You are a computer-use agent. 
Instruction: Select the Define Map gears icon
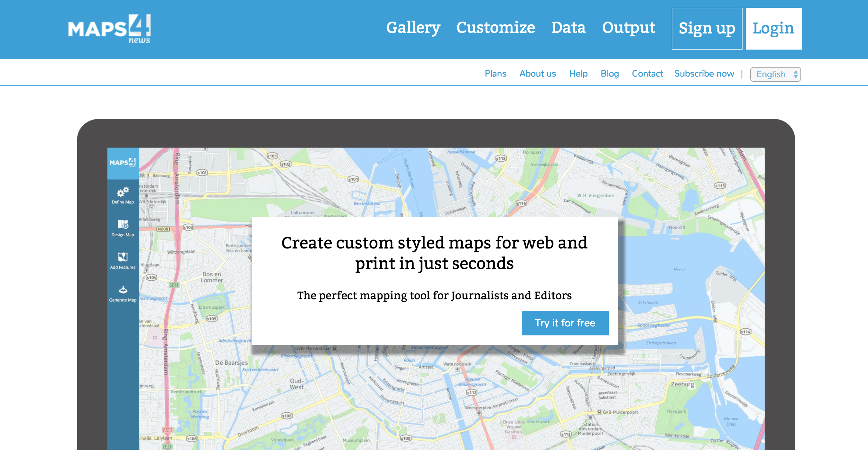123,192
